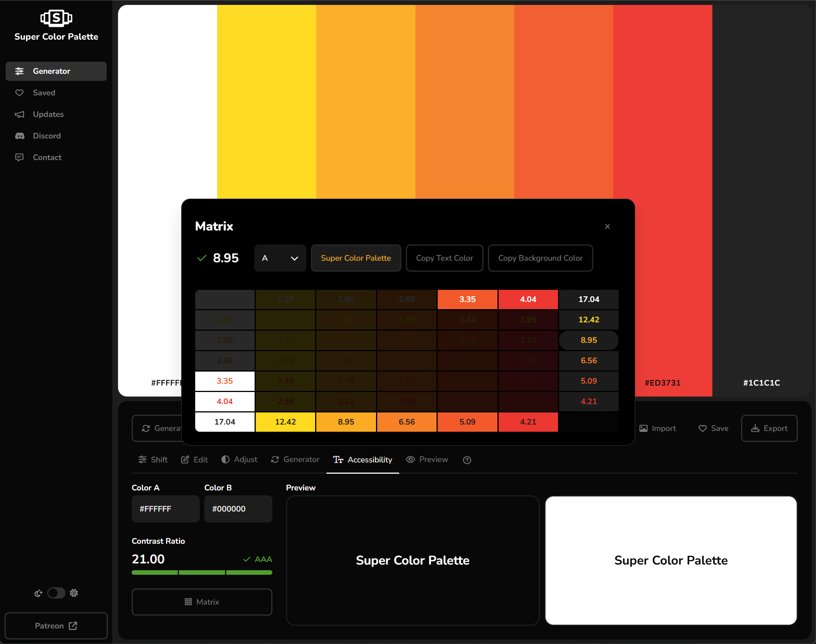The width and height of the screenshot is (816, 644).
Task: Toggle the dark/light theme switch
Action: click(56, 593)
